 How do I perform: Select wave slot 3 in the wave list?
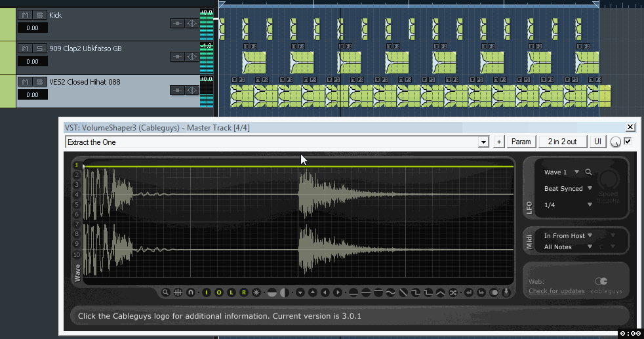pos(76,185)
